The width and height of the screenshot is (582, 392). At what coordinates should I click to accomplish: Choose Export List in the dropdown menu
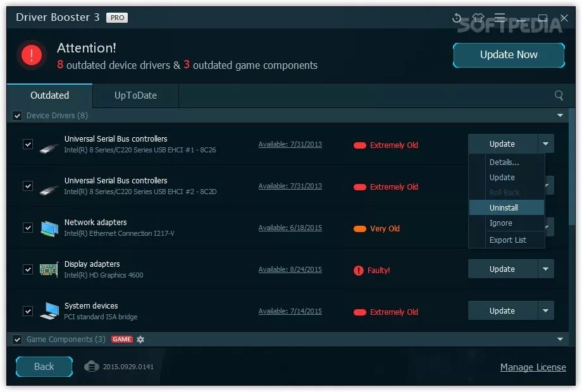(x=507, y=240)
